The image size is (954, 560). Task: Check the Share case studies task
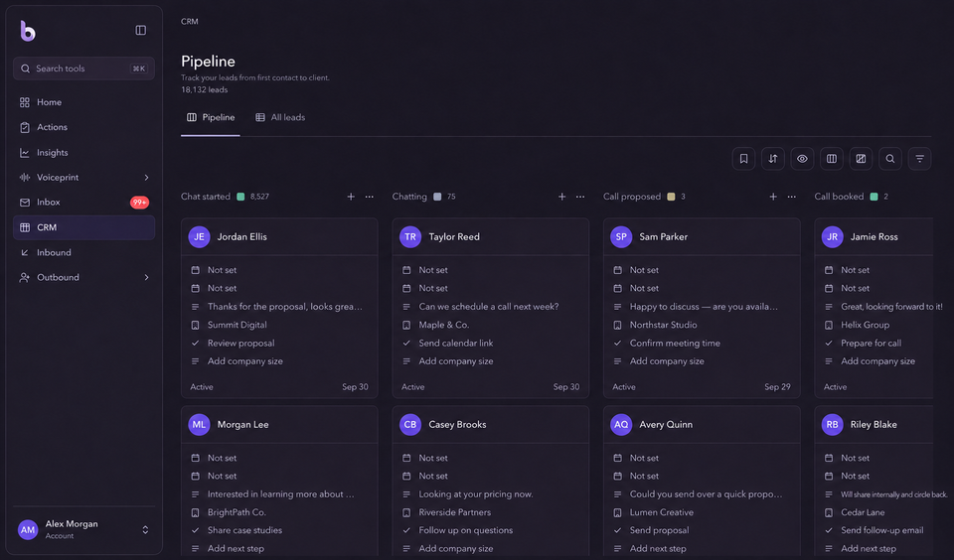[196, 530]
